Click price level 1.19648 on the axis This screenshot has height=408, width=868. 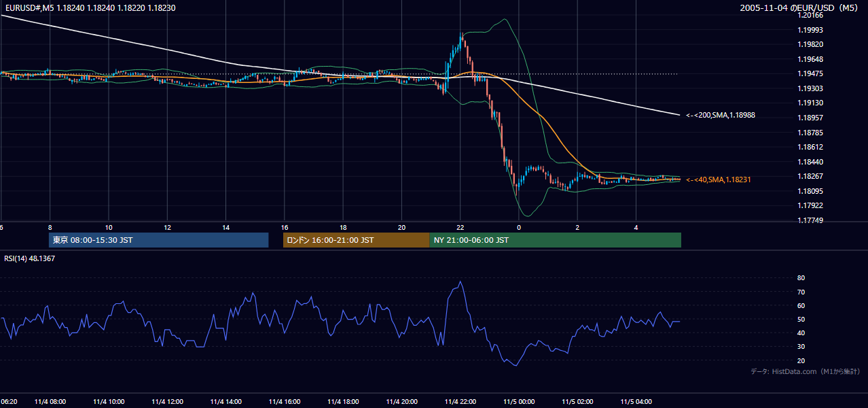[x=810, y=59]
